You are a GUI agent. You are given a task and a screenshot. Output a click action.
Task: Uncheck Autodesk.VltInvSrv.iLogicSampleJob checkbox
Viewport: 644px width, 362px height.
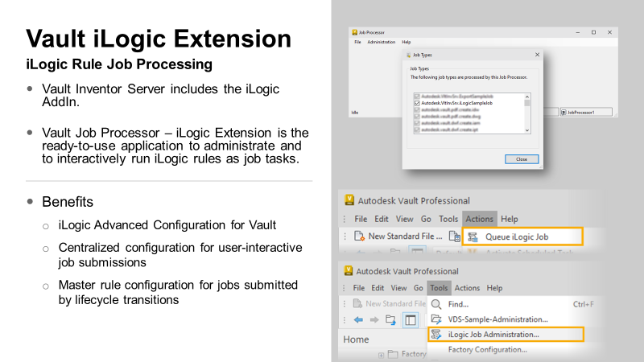click(416, 104)
